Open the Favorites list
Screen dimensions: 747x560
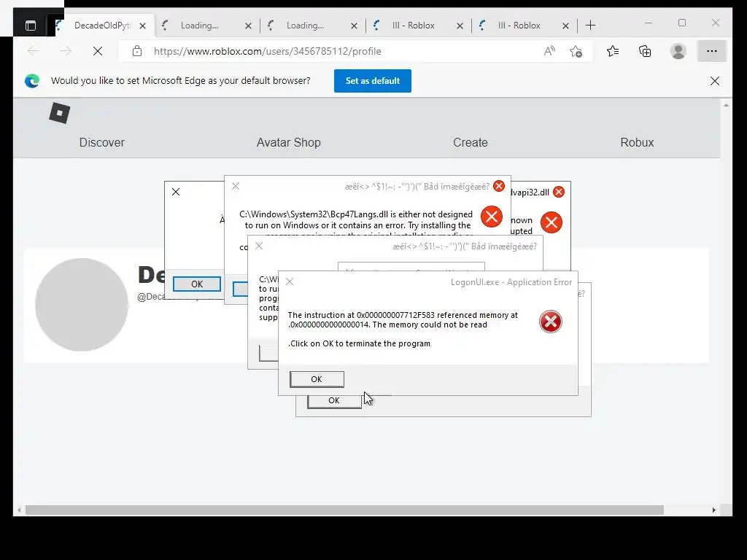point(613,51)
